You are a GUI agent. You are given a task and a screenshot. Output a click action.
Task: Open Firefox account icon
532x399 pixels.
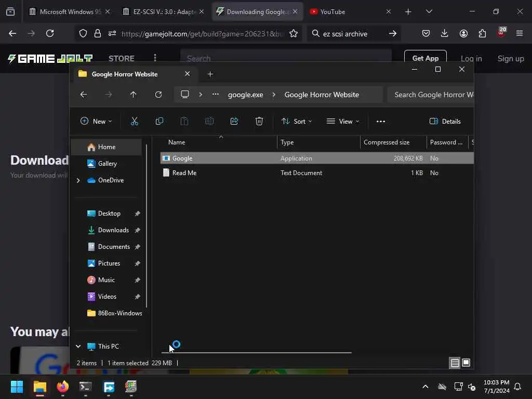[x=463, y=33]
